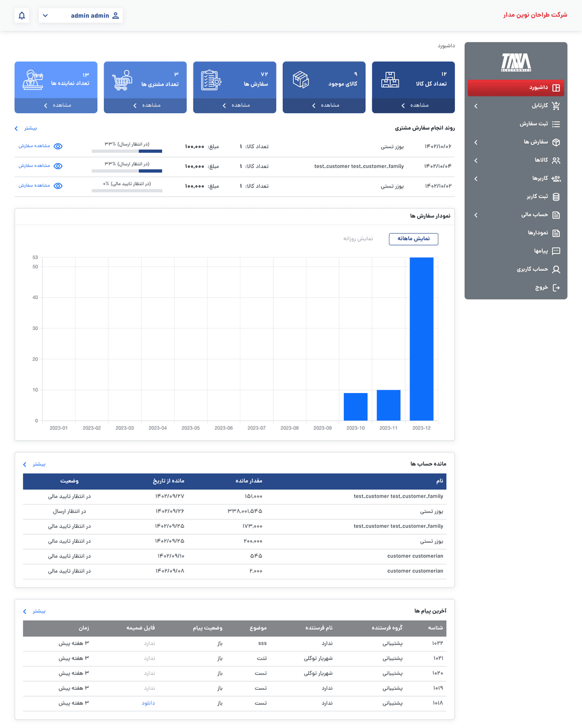Click the notification bell icon
Viewport: 582px width, 728px height.
[x=22, y=16]
